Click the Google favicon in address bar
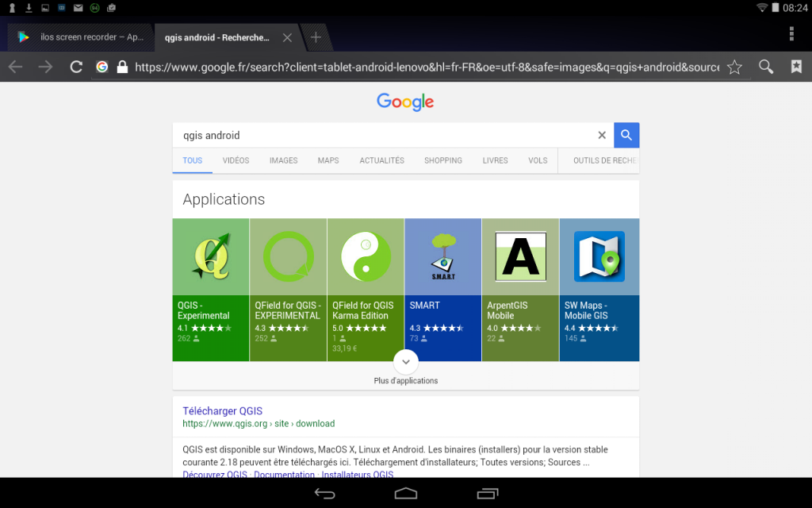812x508 pixels. tap(102, 67)
